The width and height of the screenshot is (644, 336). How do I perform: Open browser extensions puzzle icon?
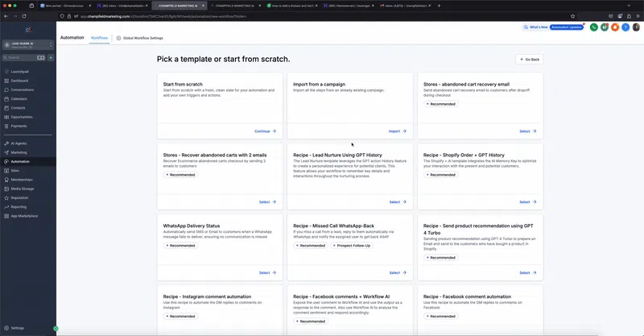point(629,16)
